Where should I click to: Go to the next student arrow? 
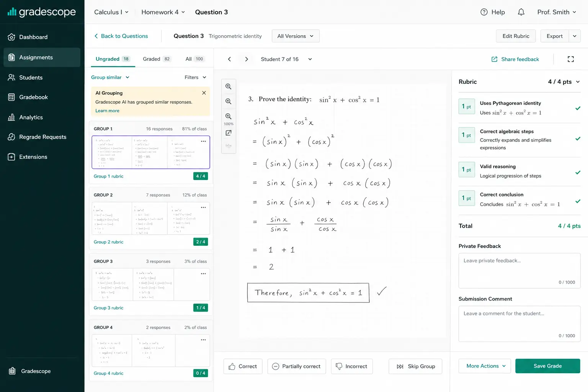click(x=247, y=59)
